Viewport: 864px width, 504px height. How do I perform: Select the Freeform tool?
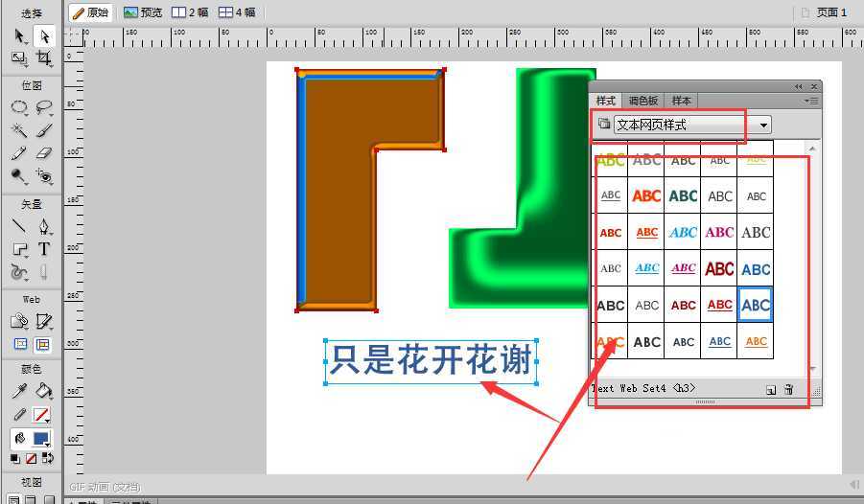pyautogui.click(x=20, y=271)
